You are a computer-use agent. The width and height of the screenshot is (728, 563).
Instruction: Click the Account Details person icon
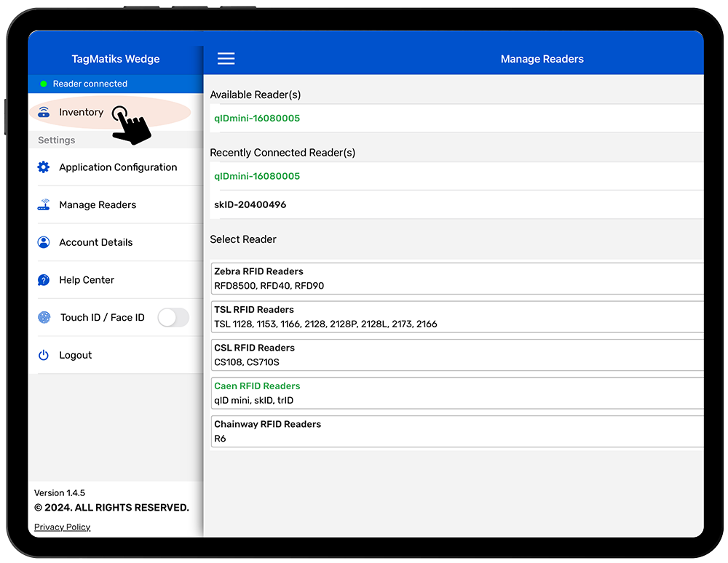tap(44, 242)
